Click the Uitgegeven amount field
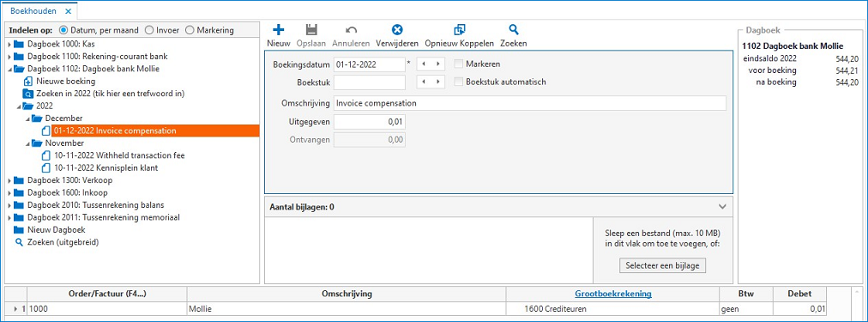The width and height of the screenshot is (868, 322). point(369,121)
